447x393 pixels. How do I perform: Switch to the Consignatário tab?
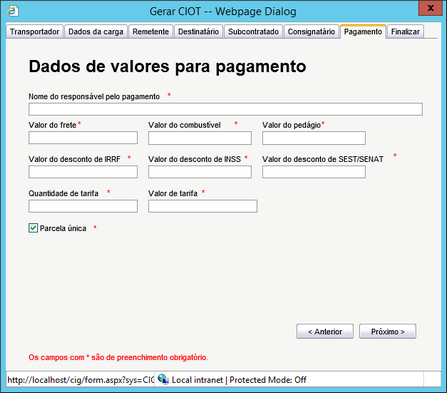coord(311,32)
